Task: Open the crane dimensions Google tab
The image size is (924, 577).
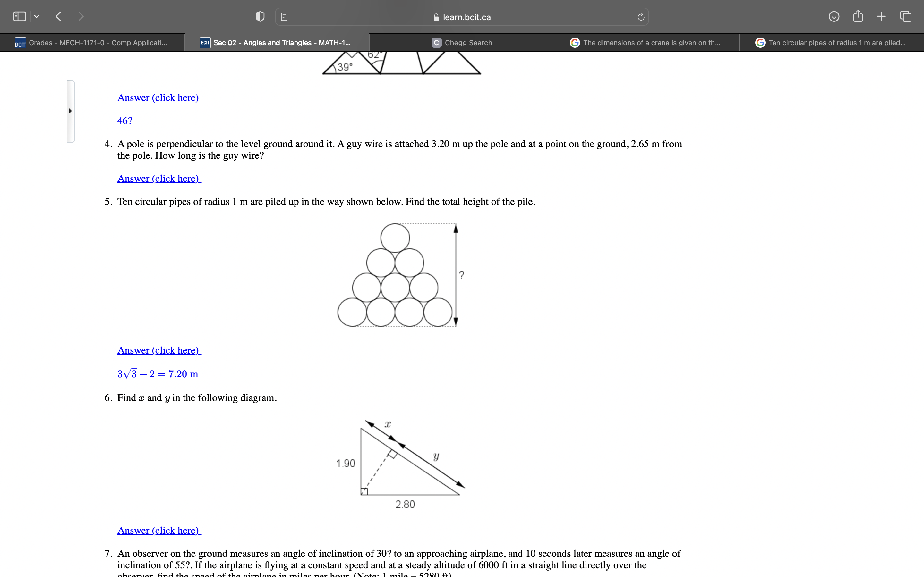Action: (646, 43)
